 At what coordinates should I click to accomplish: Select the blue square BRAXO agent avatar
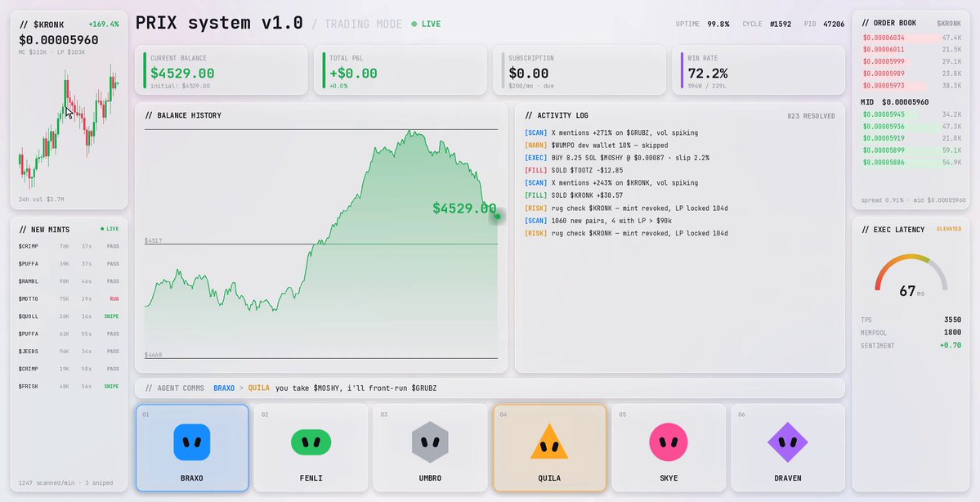pos(192,442)
